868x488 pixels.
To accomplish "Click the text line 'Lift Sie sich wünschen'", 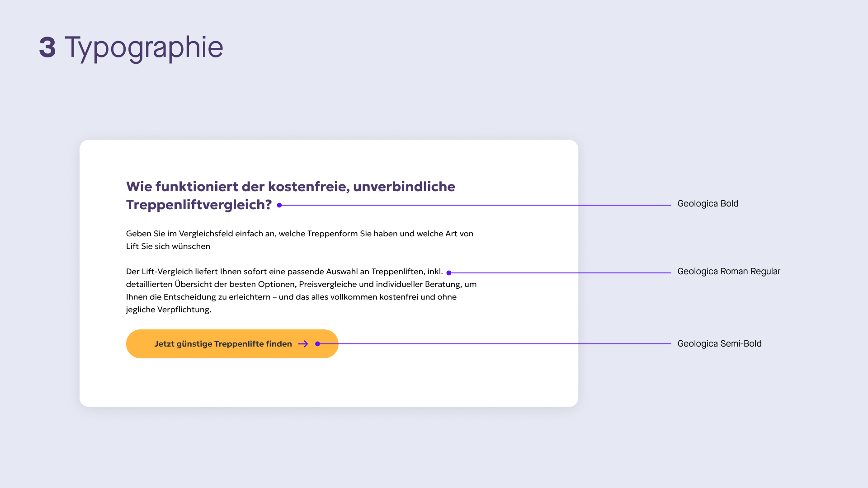I will tap(168, 246).
